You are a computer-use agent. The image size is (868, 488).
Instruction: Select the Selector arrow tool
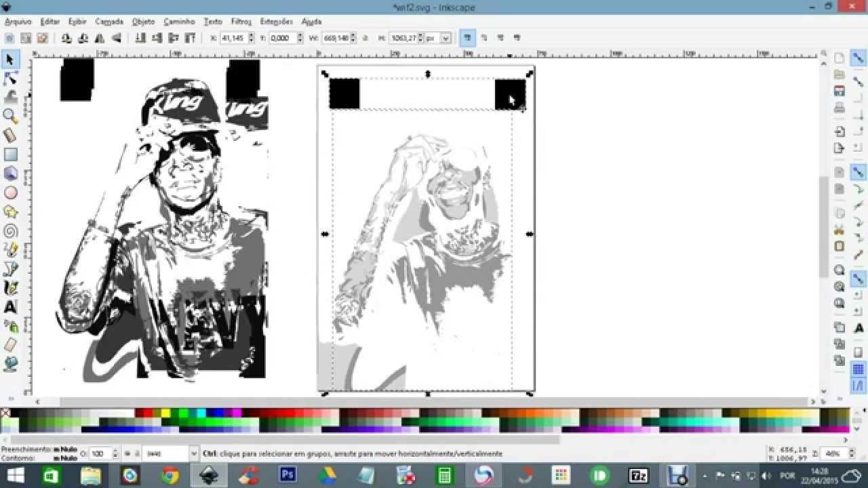pyautogui.click(x=10, y=60)
